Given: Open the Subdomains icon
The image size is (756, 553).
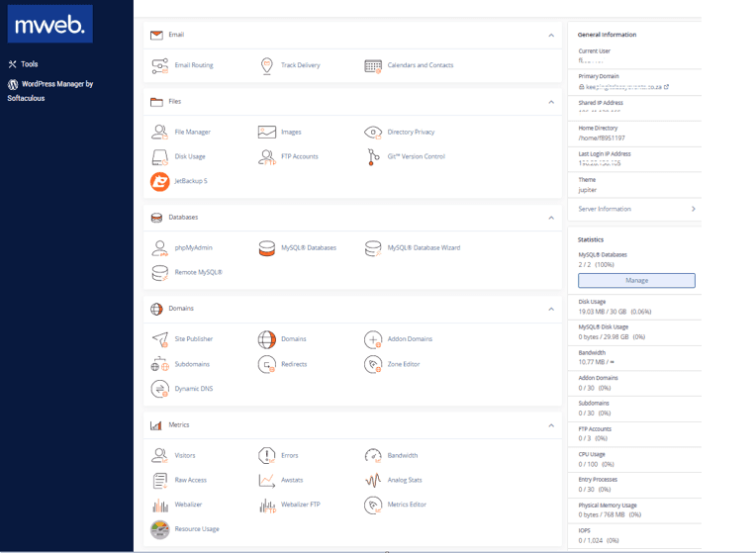Looking at the screenshot, I should click(x=159, y=364).
